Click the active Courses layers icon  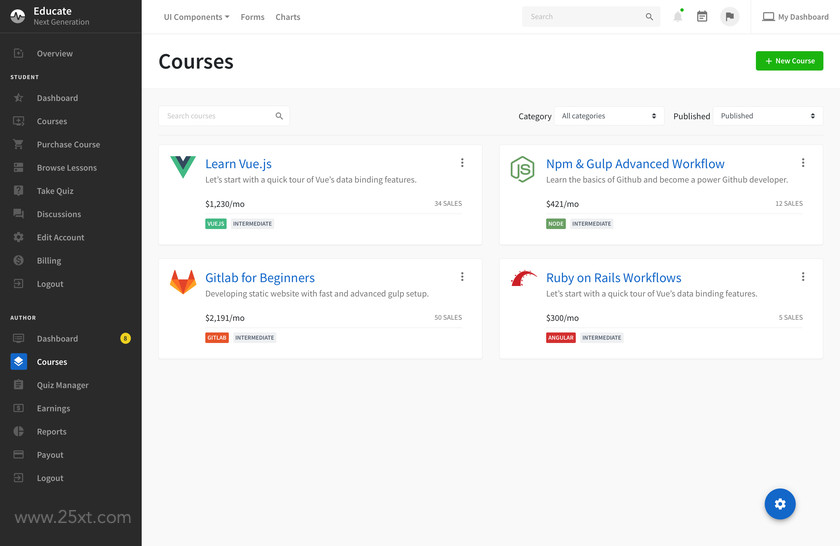19,362
